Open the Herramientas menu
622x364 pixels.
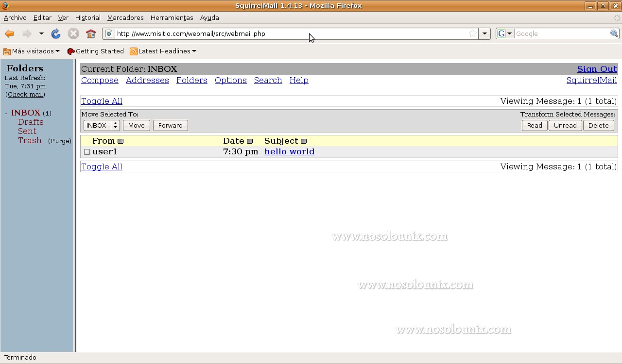click(172, 17)
